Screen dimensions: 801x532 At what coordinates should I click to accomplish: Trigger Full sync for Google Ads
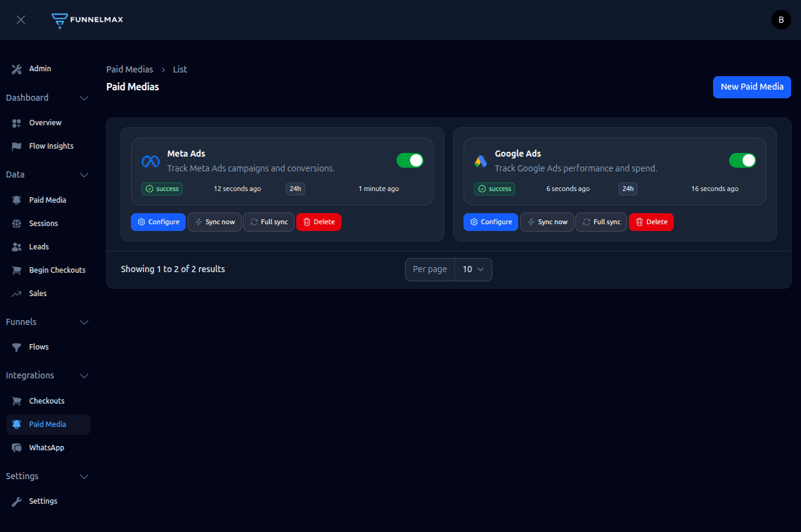coord(601,222)
